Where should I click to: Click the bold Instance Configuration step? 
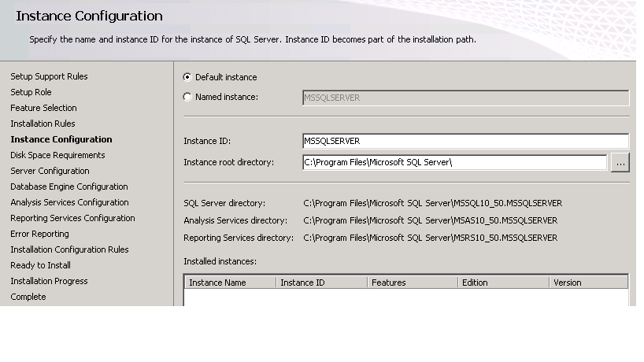pos(61,139)
